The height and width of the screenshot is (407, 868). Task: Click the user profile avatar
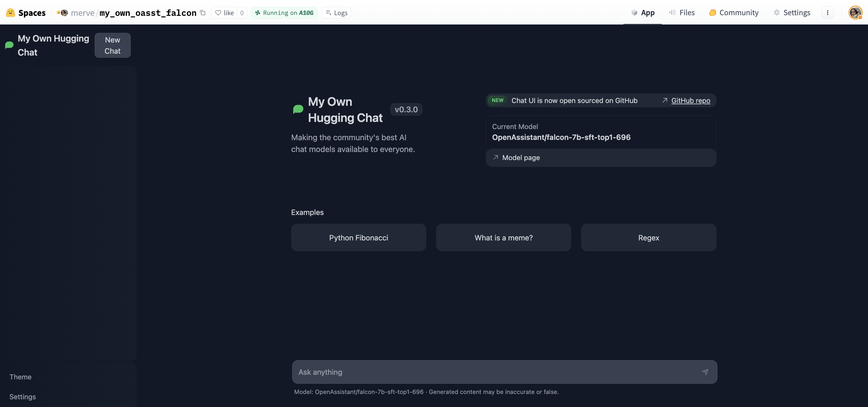click(855, 13)
